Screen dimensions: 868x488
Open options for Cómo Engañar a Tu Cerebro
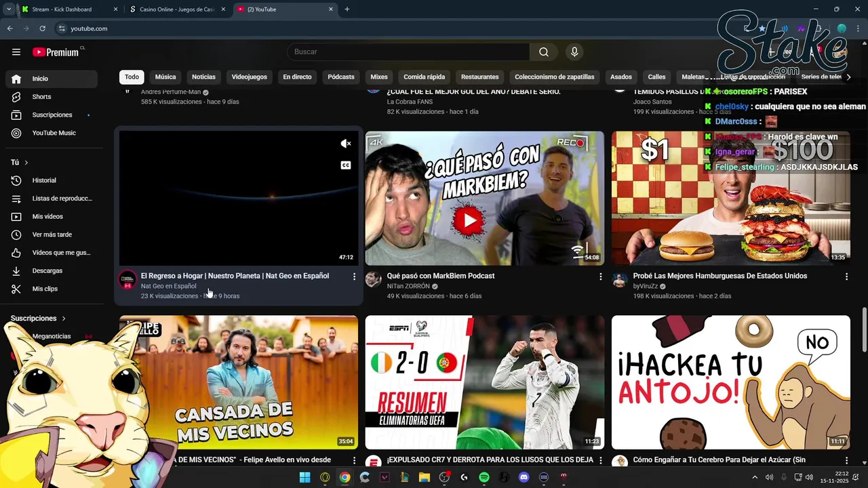846,460
